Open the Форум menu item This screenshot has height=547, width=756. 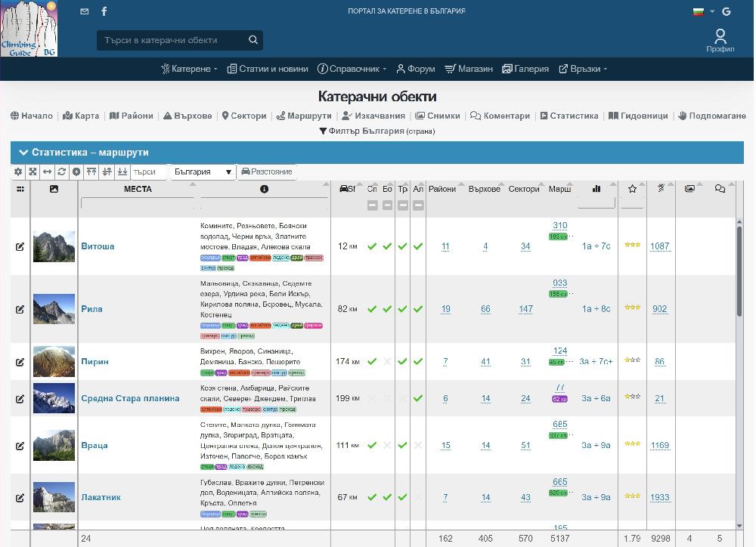[415, 69]
